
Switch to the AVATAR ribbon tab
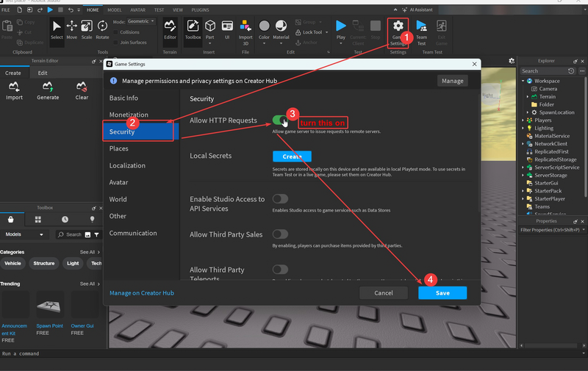[x=137, y=10]
